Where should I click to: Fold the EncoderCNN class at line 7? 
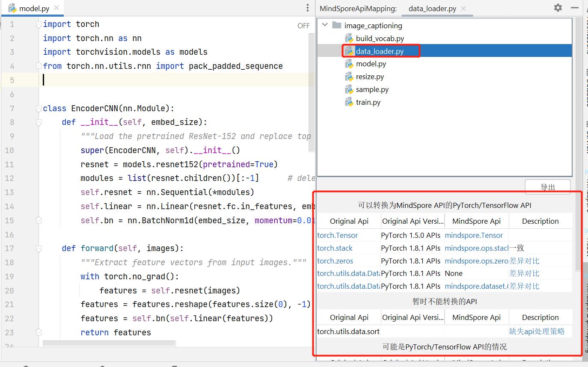click(39, 108)
